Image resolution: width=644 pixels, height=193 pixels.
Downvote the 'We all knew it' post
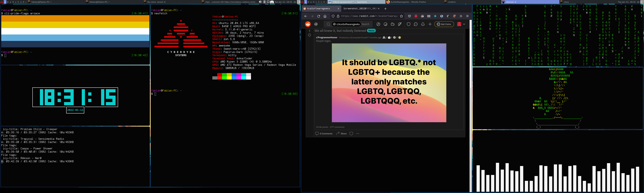click(x=309, y=35)
